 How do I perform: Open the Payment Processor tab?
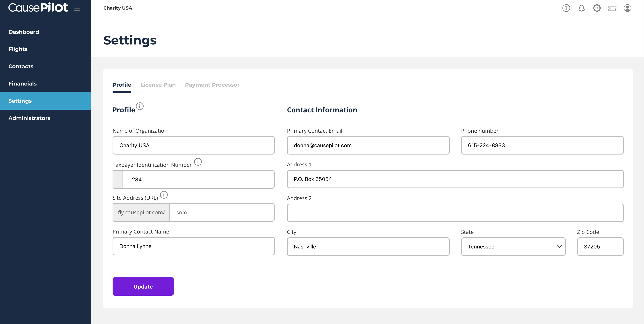click(x=212, y=85)
